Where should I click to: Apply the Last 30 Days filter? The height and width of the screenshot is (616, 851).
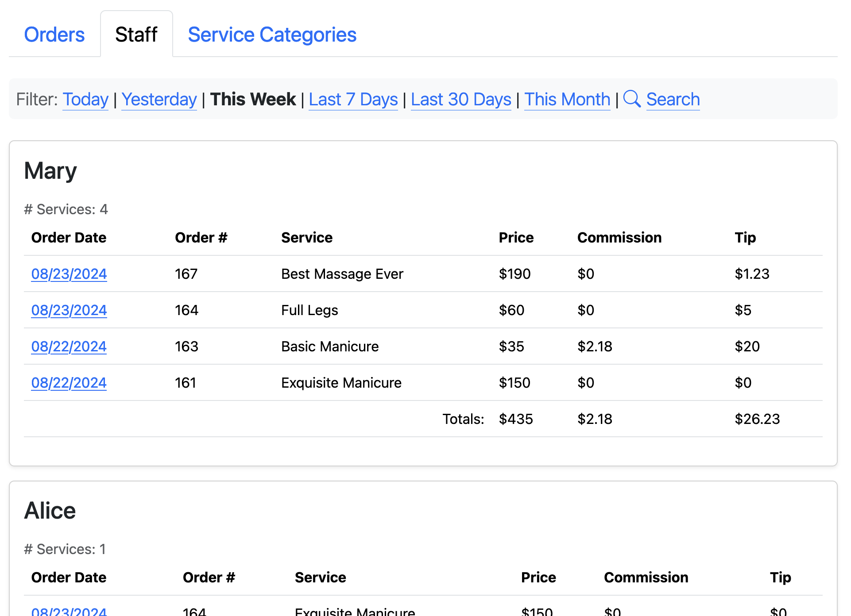[460, 99]
